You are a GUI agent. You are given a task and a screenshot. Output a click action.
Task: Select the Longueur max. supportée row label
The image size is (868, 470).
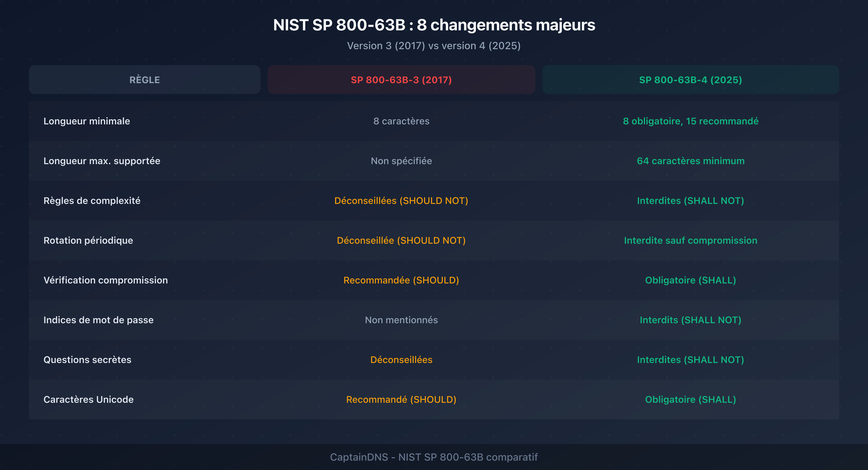(102, 161)
